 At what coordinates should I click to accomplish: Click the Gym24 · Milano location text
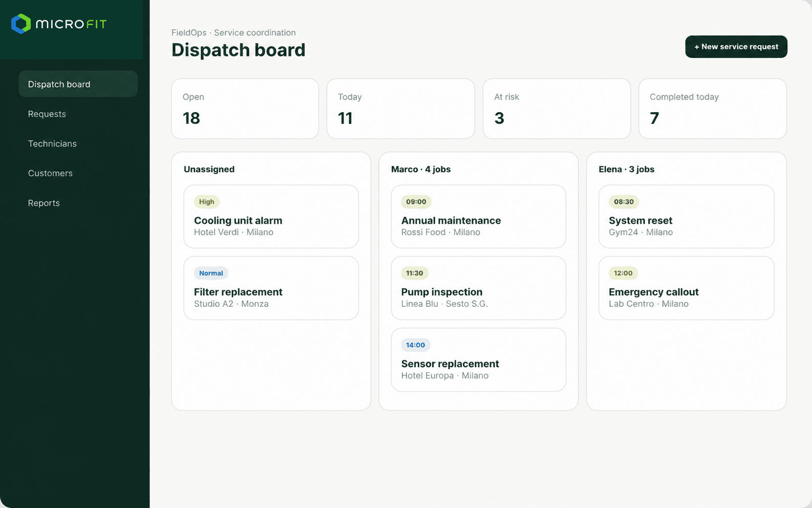click(x=641, y=232)
